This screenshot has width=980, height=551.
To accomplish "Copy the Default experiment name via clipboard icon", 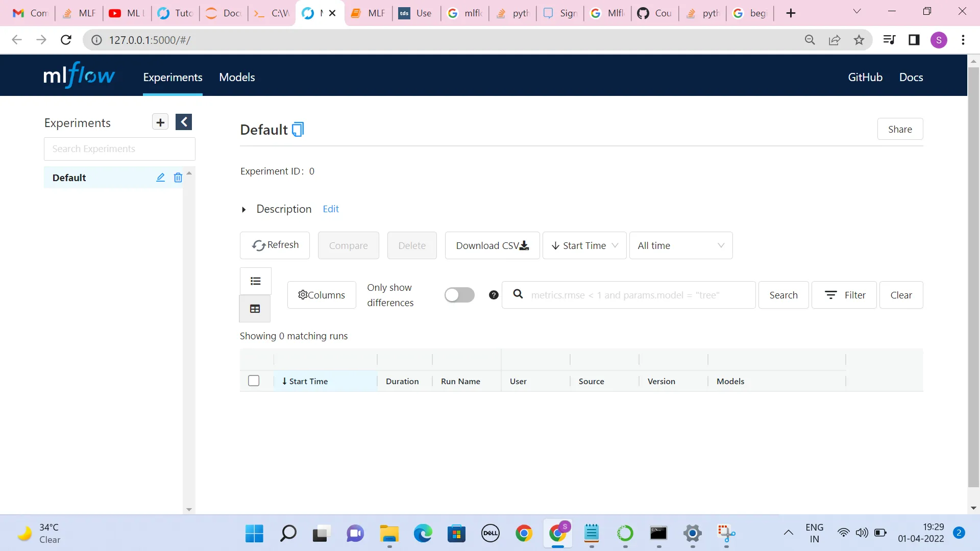I will point(298,130).
